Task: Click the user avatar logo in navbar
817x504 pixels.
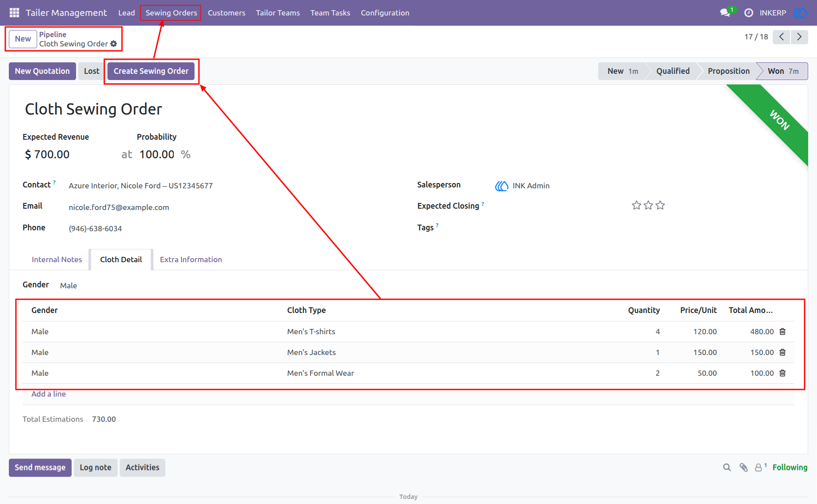Action: click(x=800, y=13)
